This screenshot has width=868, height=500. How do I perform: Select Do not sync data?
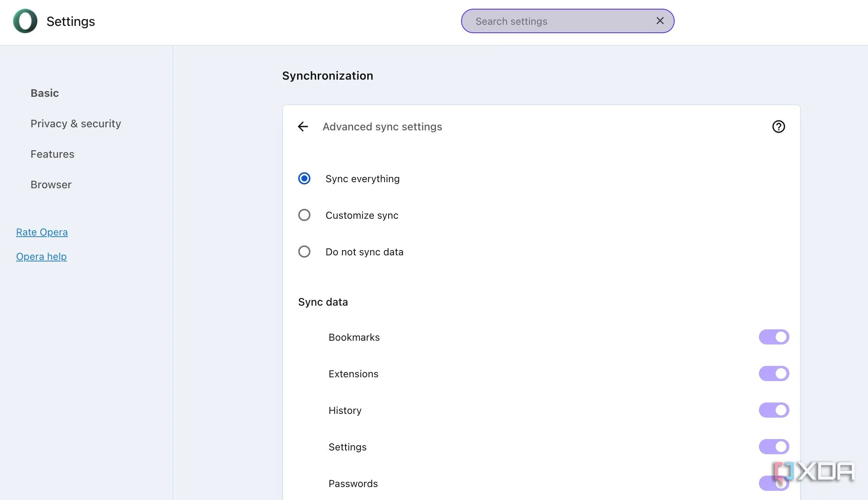click(304, 252)
